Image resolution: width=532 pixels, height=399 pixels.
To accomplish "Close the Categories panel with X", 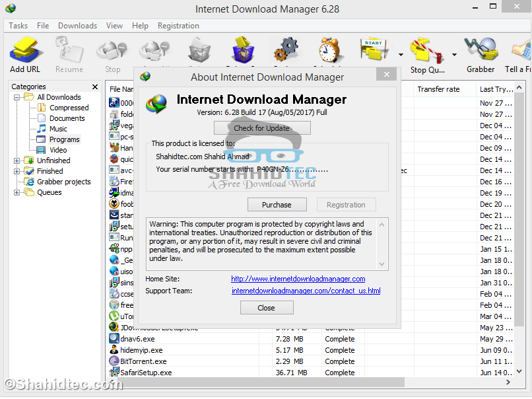I will click(95, 87).
